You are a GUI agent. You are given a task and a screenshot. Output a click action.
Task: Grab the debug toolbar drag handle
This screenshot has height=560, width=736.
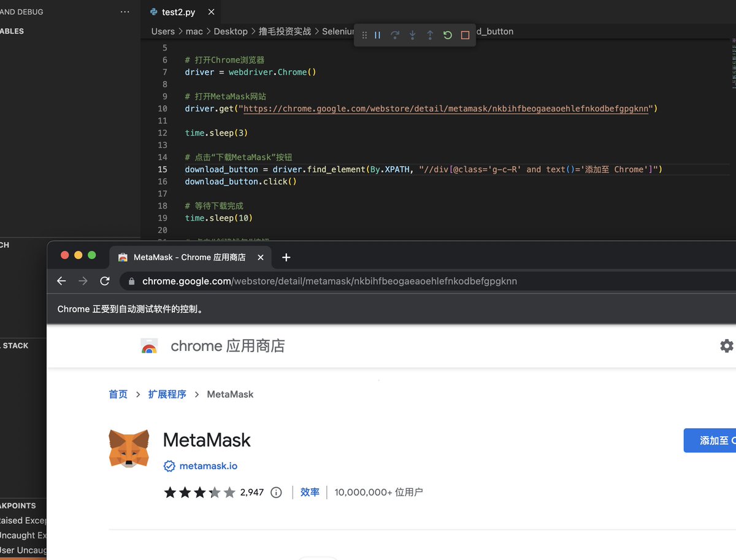click(364, 36)
